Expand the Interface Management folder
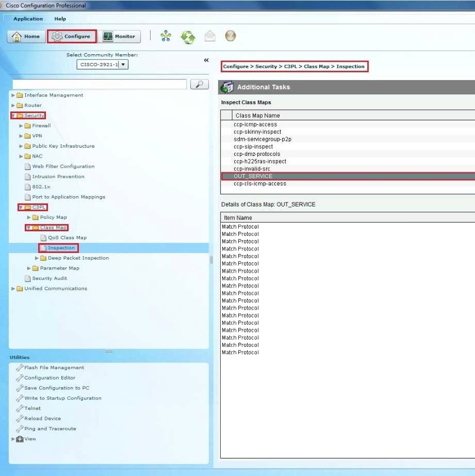Viewport: 475px width, 476px height. click(13, 96)
